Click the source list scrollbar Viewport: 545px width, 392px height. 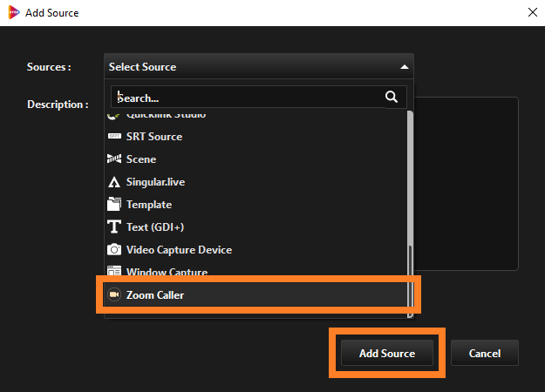(x=410, y=213)
